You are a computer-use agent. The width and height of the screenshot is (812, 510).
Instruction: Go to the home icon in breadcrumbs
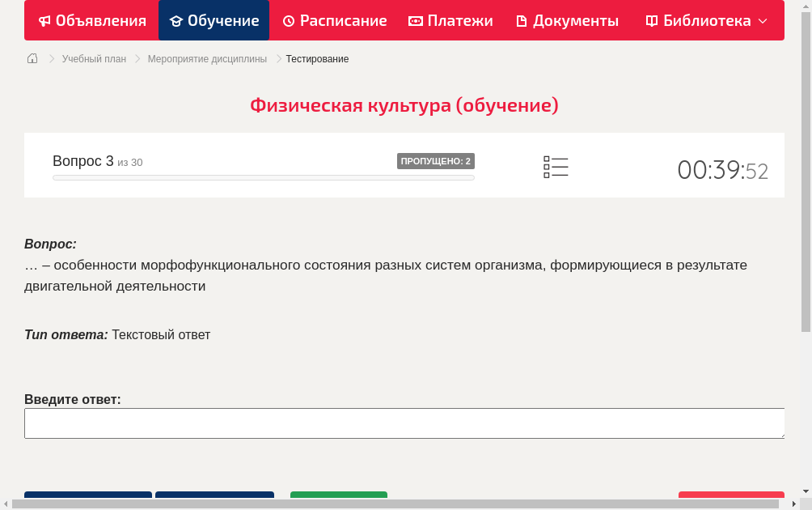click(32, 58)
